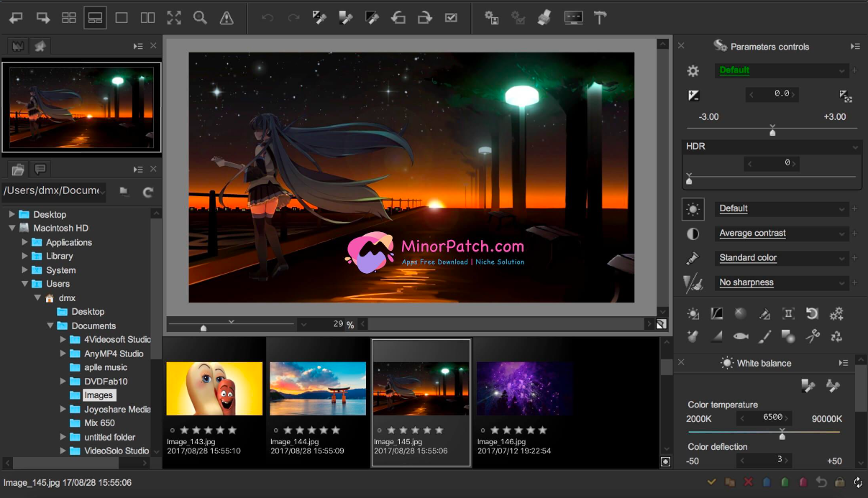Go to the next image with the right arrow icon
868x498 pixels.
click(42, 18)
